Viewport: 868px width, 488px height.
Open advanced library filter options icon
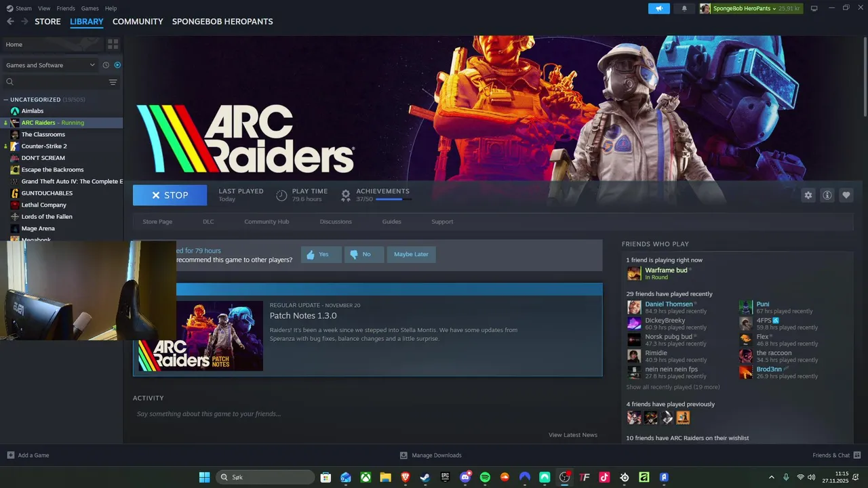coord(113,82)
